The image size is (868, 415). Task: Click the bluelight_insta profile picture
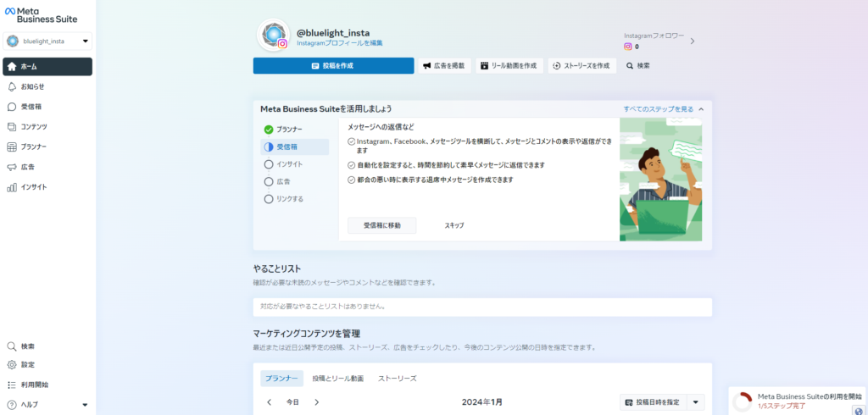pyautogui.click(x=274, y=34)
